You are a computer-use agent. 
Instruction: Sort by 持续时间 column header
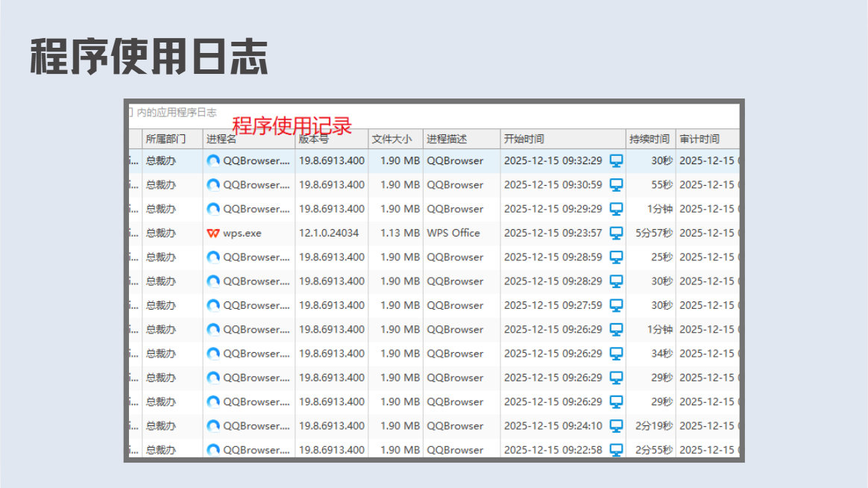pos(650,139)
